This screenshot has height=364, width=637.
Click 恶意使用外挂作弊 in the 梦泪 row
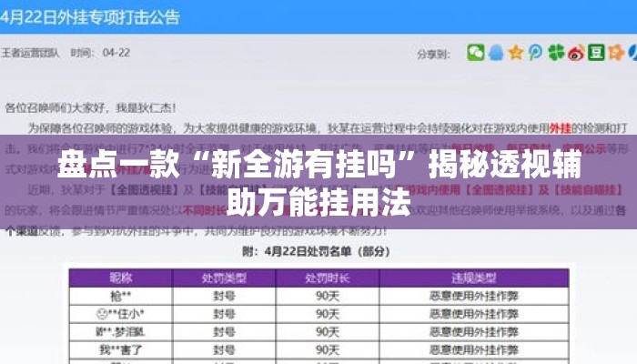coord(474,332)
